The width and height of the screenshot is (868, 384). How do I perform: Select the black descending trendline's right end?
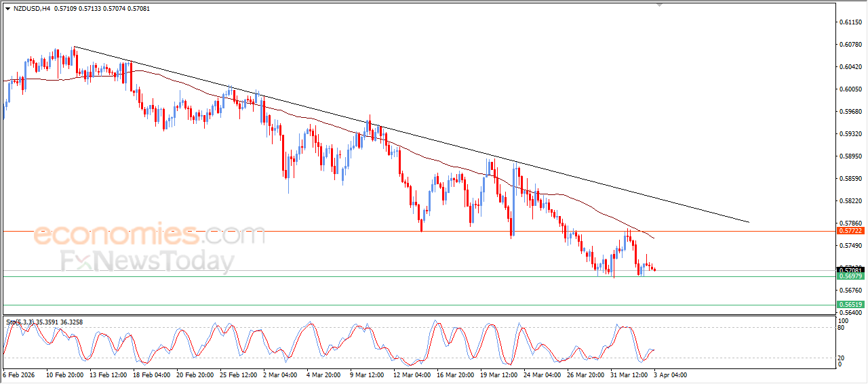[749, 221]
